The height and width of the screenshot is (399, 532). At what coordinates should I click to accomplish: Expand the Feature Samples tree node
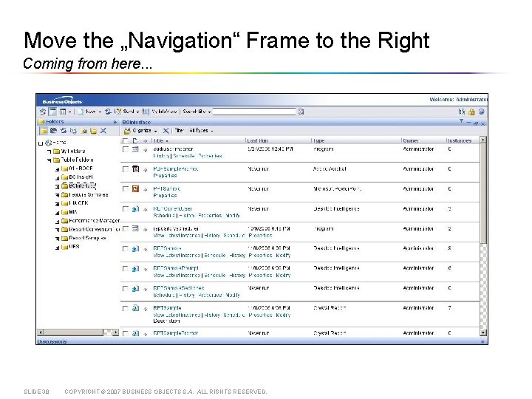coord(58,195)
